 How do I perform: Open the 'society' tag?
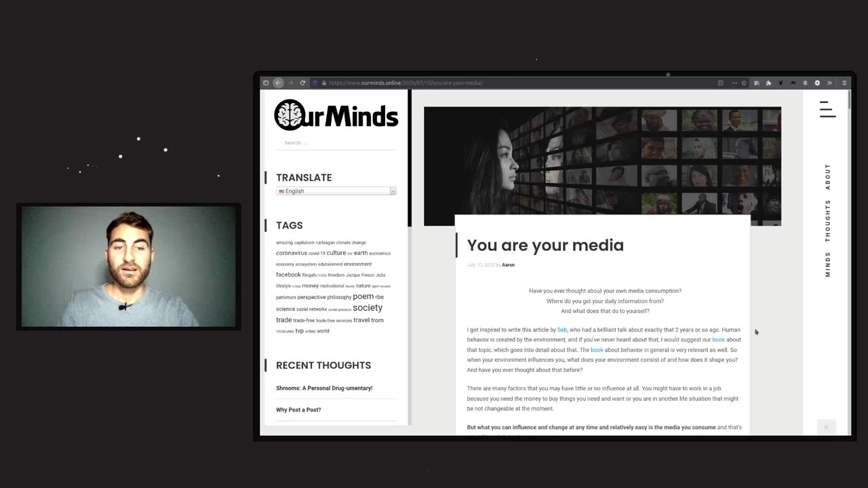[x=368, y=308]
